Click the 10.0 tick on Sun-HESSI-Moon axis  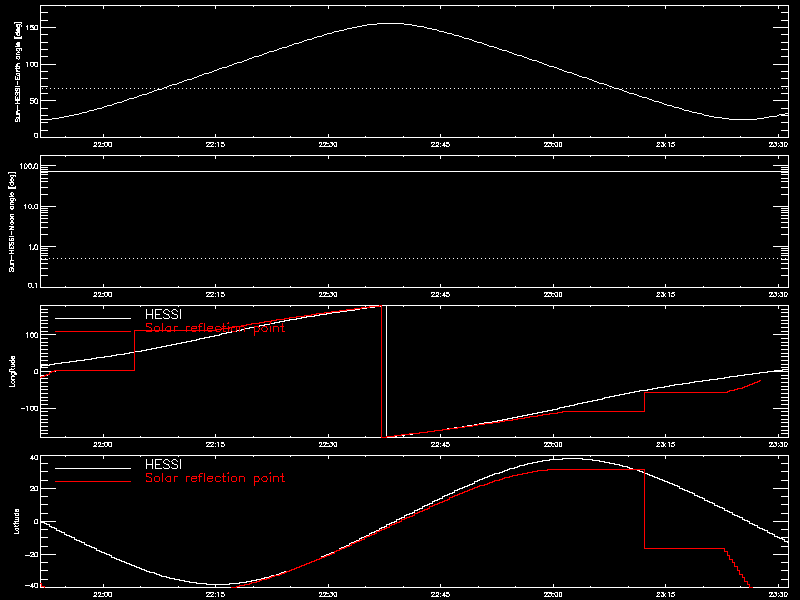coord(30,207)
